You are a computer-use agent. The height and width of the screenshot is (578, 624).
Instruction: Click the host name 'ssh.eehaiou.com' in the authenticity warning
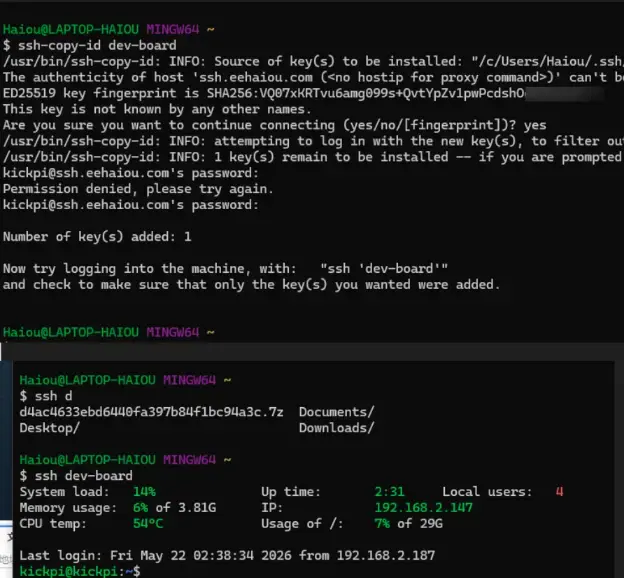tap(256, 77)
